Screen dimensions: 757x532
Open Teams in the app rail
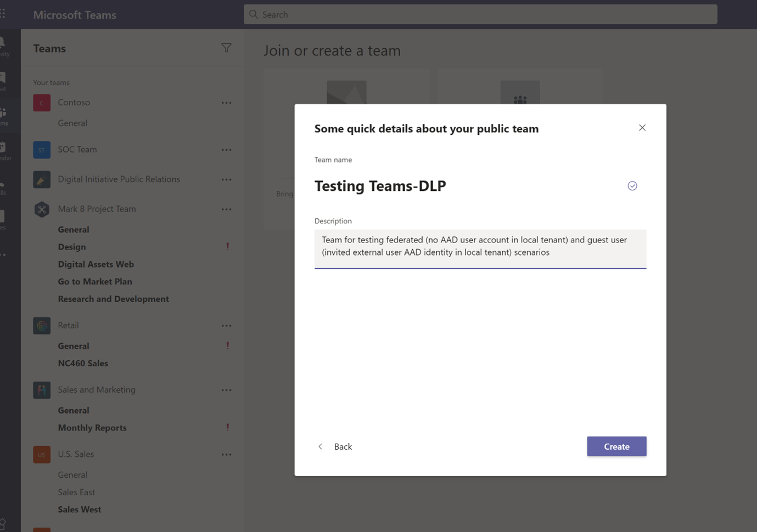4,116
